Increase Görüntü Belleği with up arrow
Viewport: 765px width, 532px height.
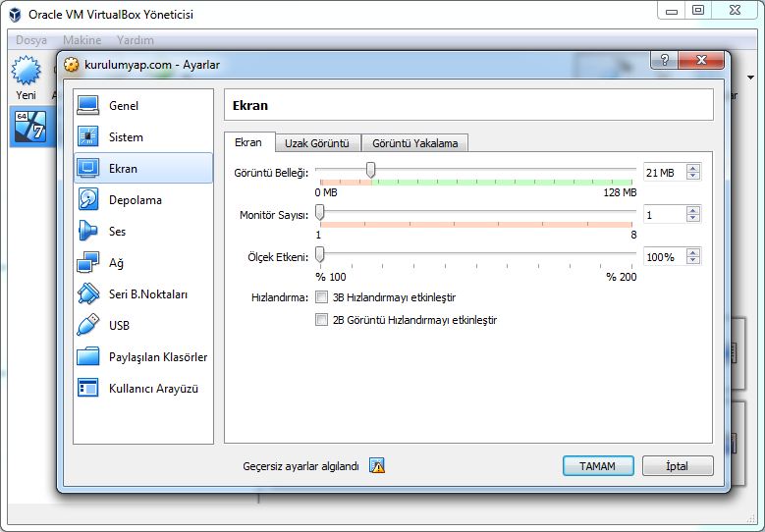(692, 168)
